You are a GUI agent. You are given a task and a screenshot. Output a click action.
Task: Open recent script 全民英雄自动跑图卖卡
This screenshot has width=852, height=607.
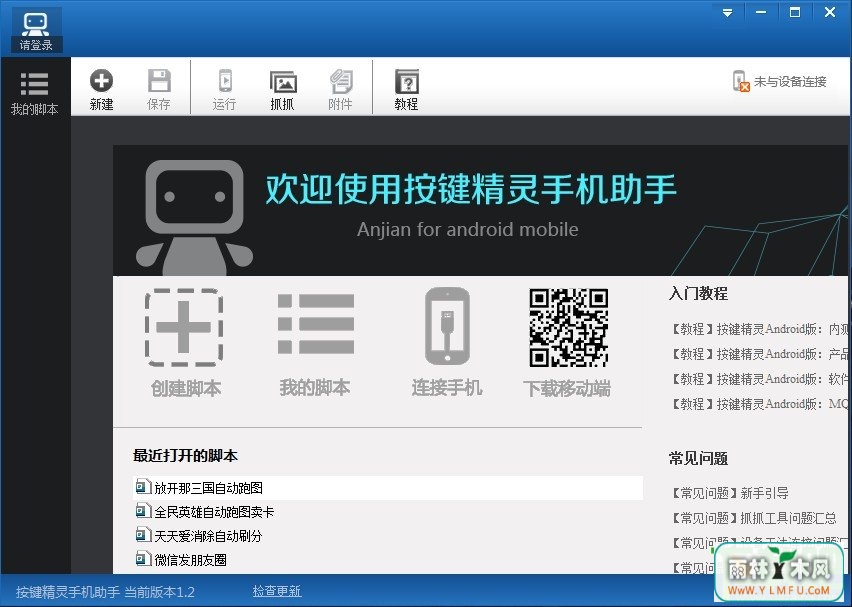[204, 511]
